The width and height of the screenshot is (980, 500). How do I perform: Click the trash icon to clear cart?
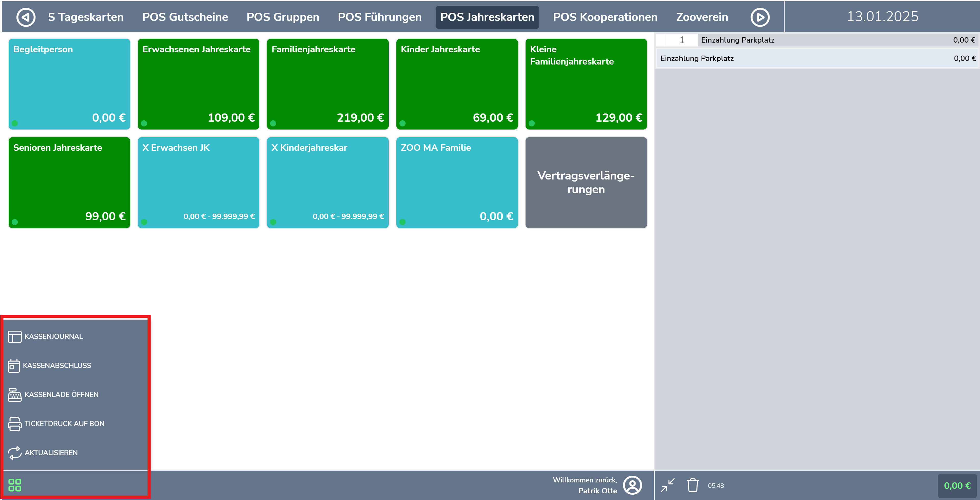pos(692,485)
